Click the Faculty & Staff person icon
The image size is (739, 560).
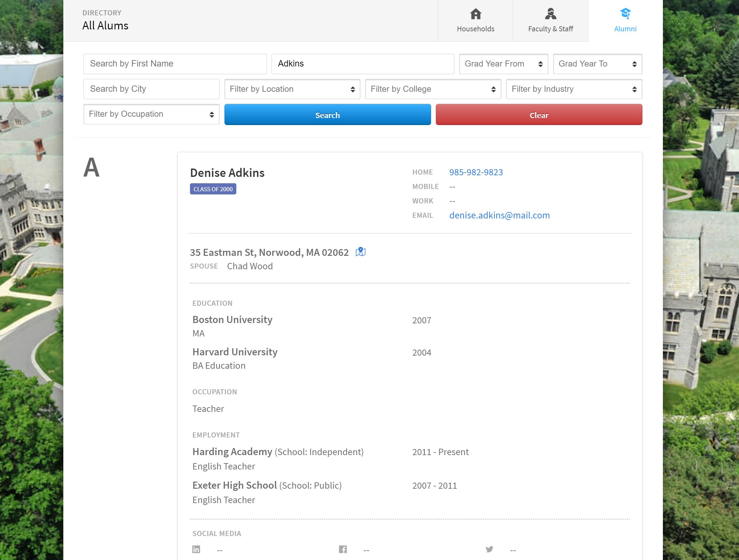point(550,14)
